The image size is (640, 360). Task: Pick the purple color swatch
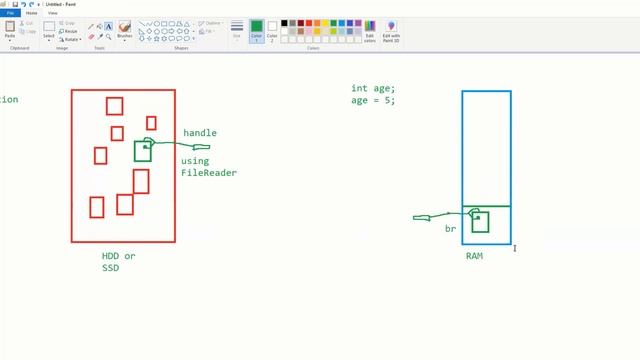coord(358,23)
